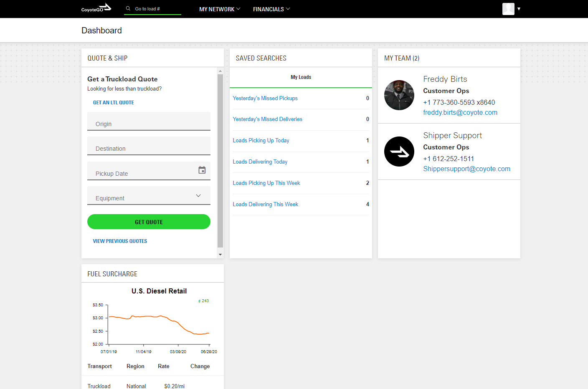Click the search magnifier icon
The image size is (588, 389).
(128, 8)
